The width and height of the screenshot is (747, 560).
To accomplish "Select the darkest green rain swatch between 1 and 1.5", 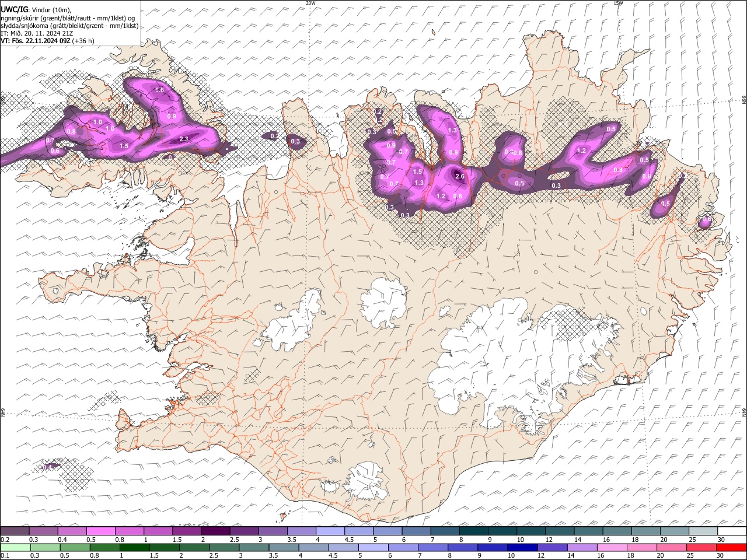I will click(135, 547).
